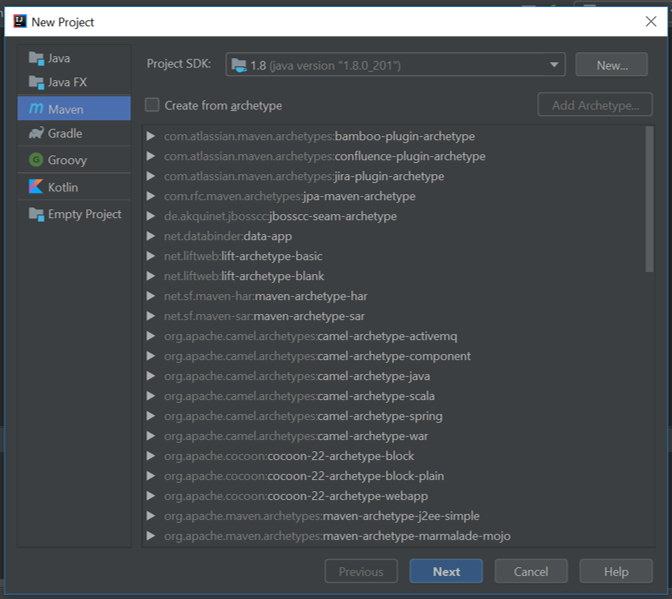The image size is (672, 599).
Task: Click the Add Archetype... button
Action: click(x=595, y=105)
